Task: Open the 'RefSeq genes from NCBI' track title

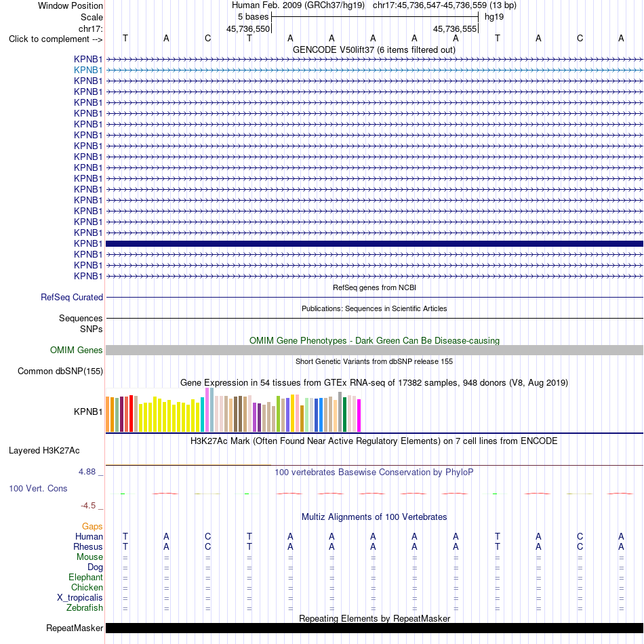Action: (x=374, y=287)
